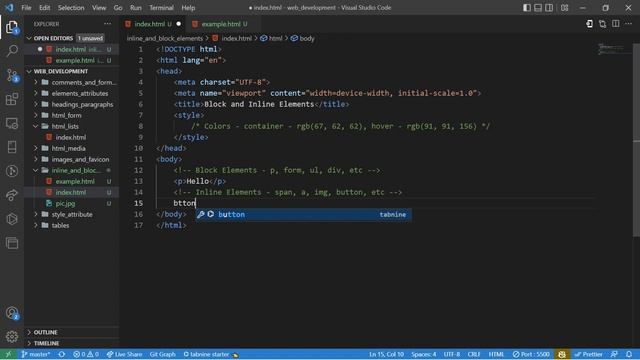Screen dimensions: 640x360
Task: Open Accounts icon in activity bar
Action: coord(12,313)
